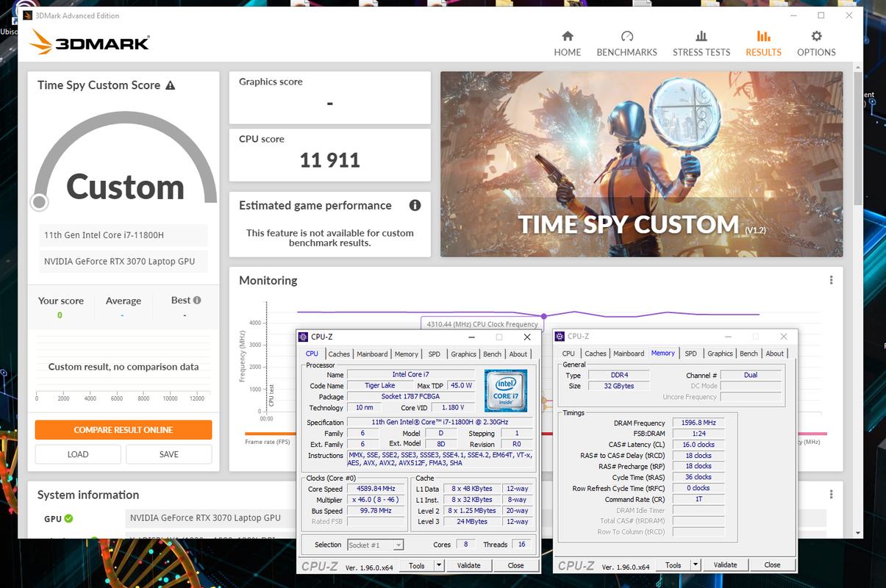Screen dimensions: 886x588
Task: Open the RESULTS section
Action: tap(763, 43)
